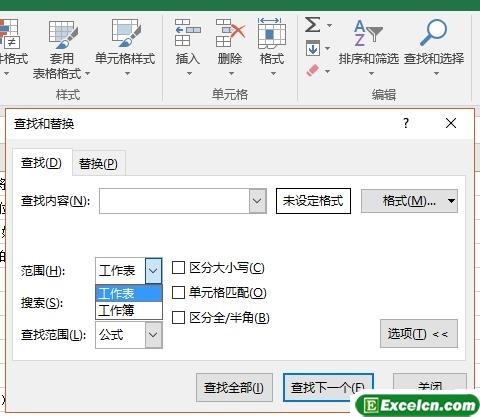Click the AutoSum sigma icon
This screenshot has width=480, height=417.
click(x=313, y=25)
